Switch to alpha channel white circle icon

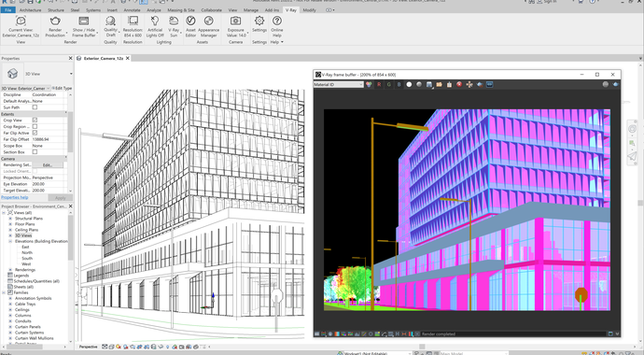pyautogui.click(x=409, y=84)
